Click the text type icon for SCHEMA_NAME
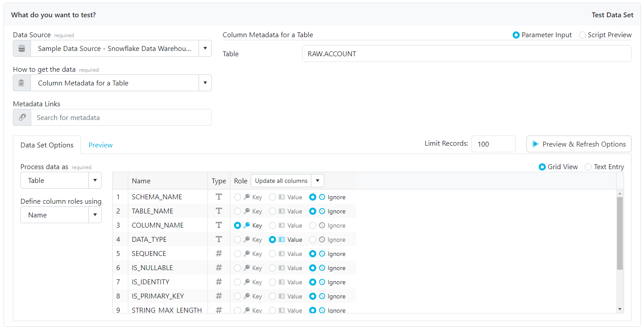This screenshot has width=644, height=329. 218,197
